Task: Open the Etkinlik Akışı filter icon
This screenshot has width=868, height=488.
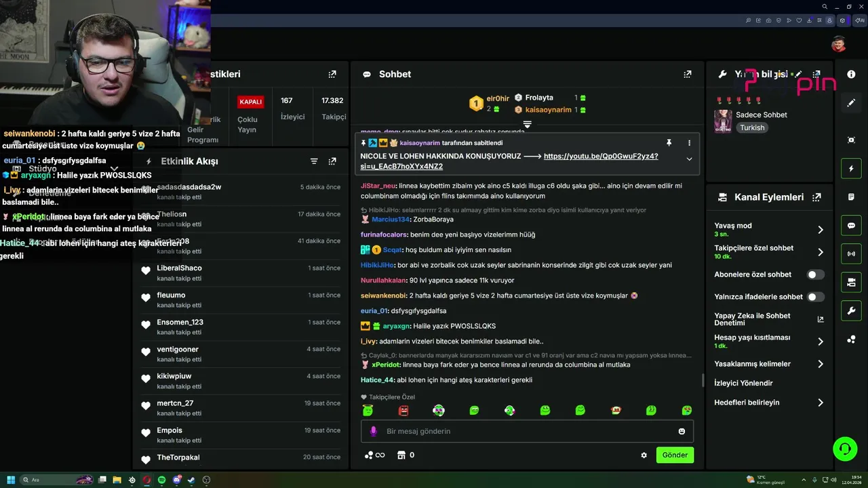Action: [x=314, y=161]
